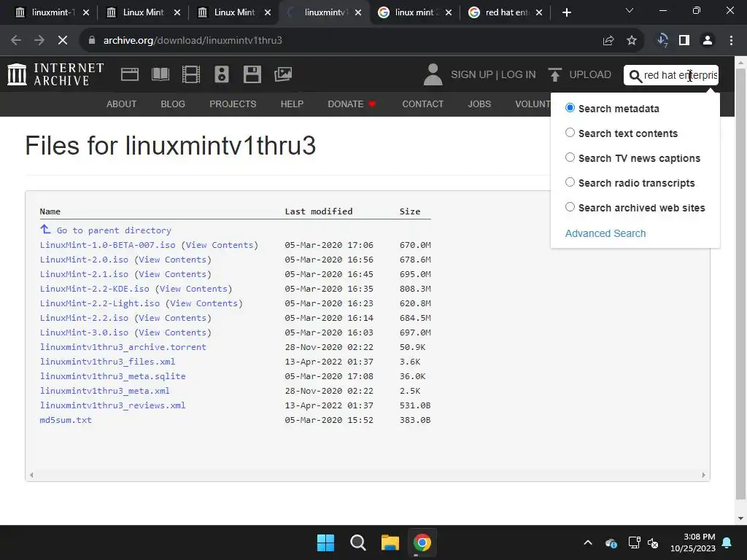Viewport: 747px width, 560px height.
Task: Click the UPLOAD text link
Action: click(x=590, y=75)
